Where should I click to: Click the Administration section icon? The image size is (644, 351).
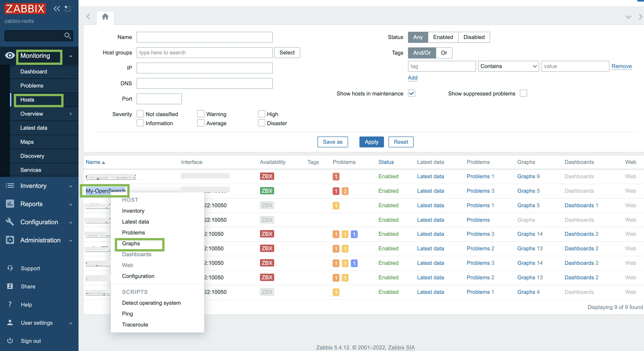10,239
